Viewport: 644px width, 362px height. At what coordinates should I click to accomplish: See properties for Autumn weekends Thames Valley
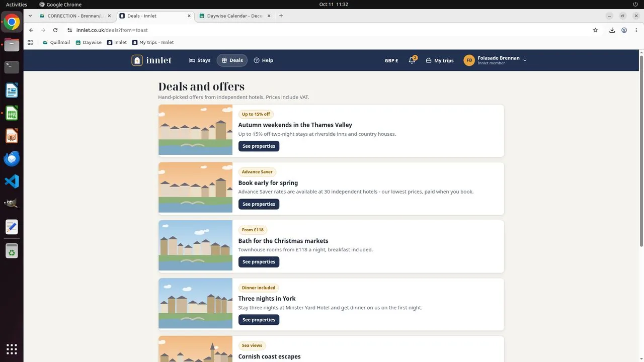259,146
